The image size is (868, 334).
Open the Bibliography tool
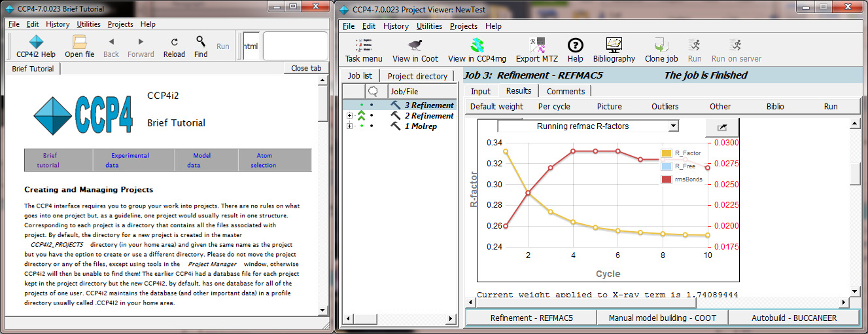pos(614,50)
